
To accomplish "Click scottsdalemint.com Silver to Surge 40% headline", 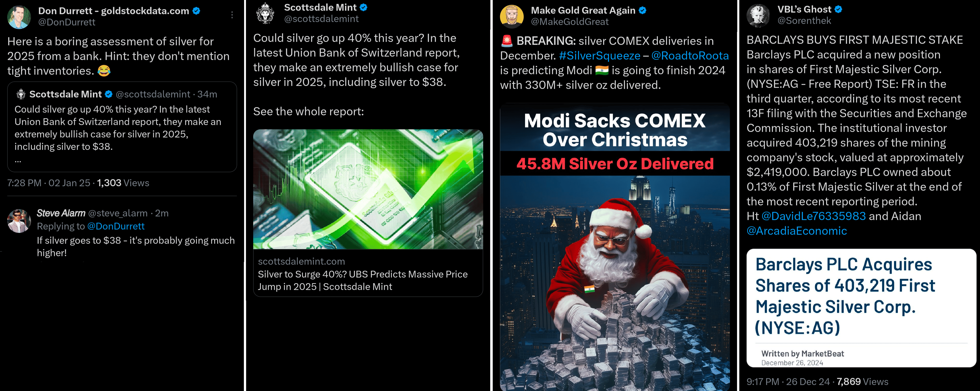I will [363, 280].
